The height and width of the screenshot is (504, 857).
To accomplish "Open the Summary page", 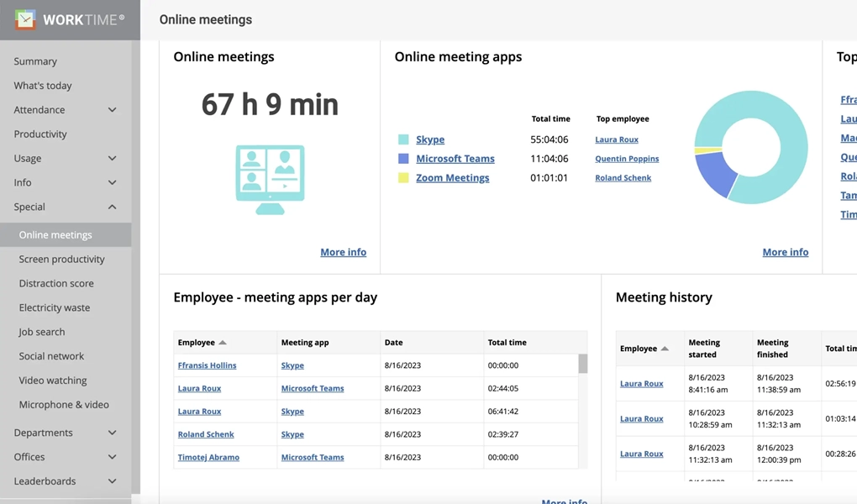I will point(35,60).
